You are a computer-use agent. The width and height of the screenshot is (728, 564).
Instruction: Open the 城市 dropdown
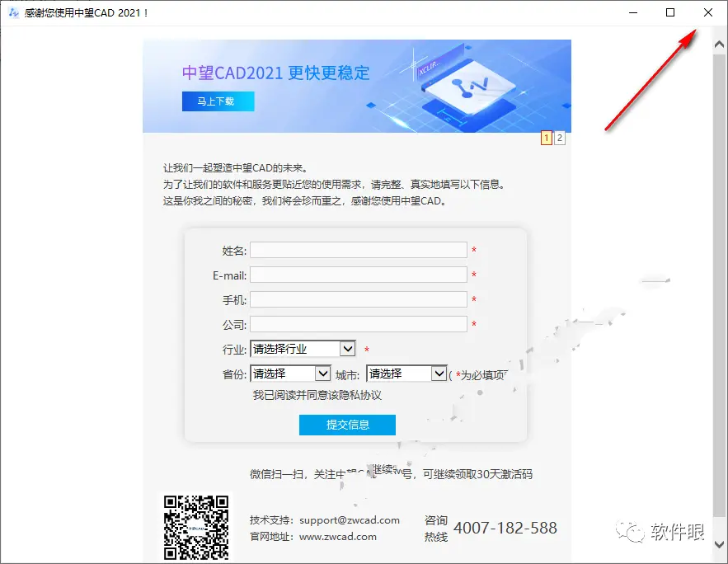tap(406, 374)
